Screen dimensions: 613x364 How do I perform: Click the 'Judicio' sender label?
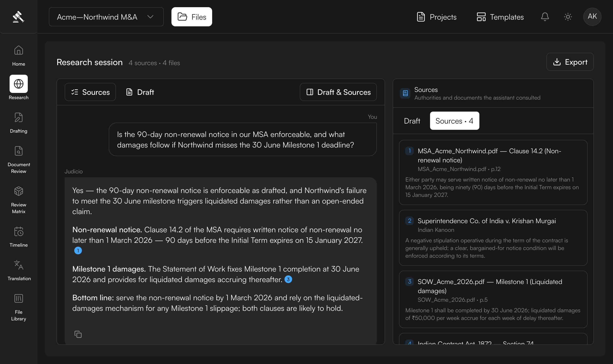click(x=74, y=171)
